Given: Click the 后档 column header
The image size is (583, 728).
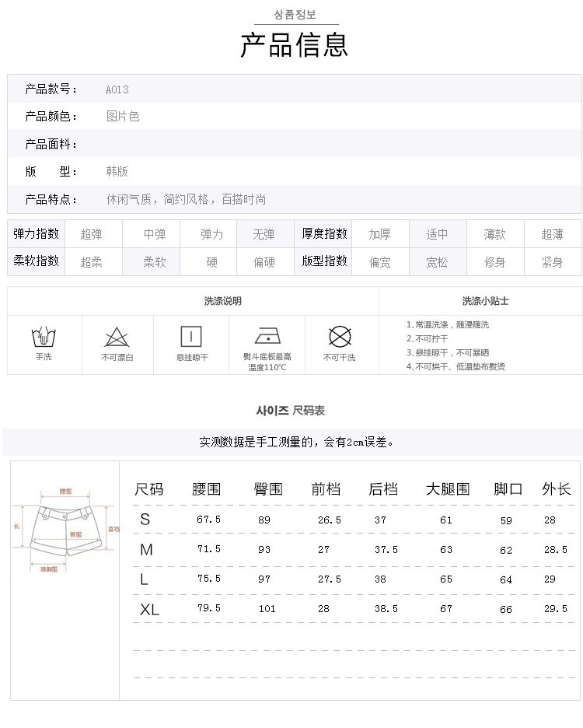Looking at the screenshot, I should pos(383,489).
